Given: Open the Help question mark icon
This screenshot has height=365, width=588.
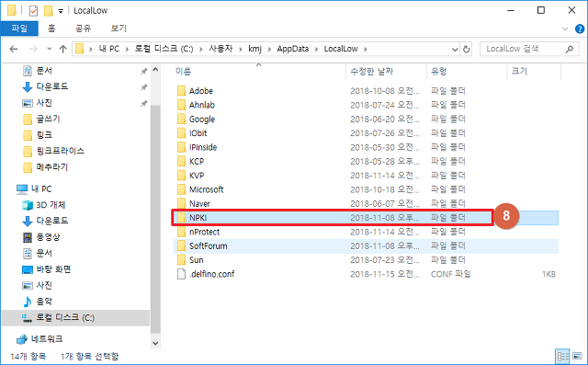Looking at the screenshot, I should 580,29.
